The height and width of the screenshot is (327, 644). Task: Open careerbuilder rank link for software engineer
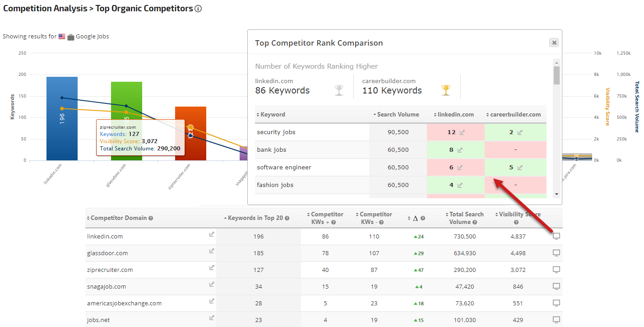(x=520, y=168)
